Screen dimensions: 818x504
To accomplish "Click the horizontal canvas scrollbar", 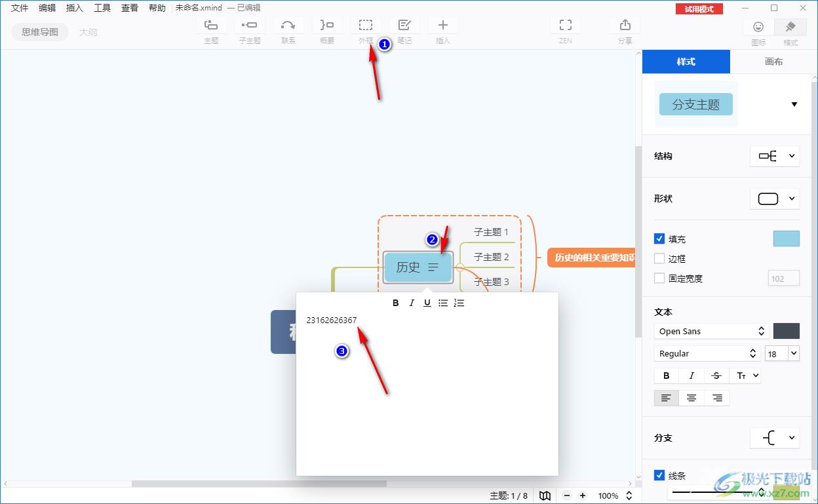I will (259, 484).
